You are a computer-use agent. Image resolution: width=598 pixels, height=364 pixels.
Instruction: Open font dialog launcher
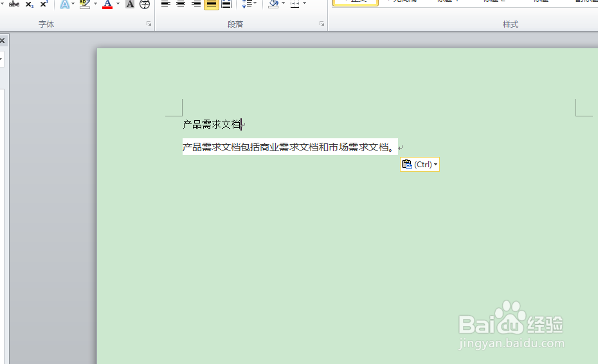(x=149, y=24)
